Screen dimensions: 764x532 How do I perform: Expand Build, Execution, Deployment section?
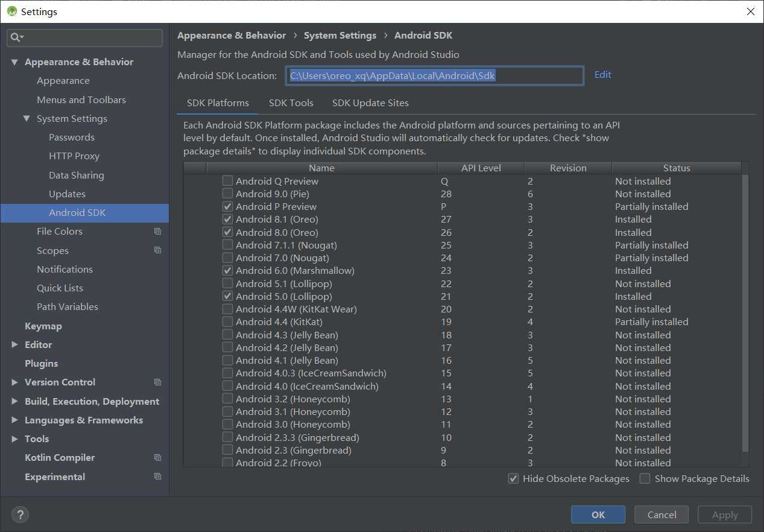click(14, 402)
